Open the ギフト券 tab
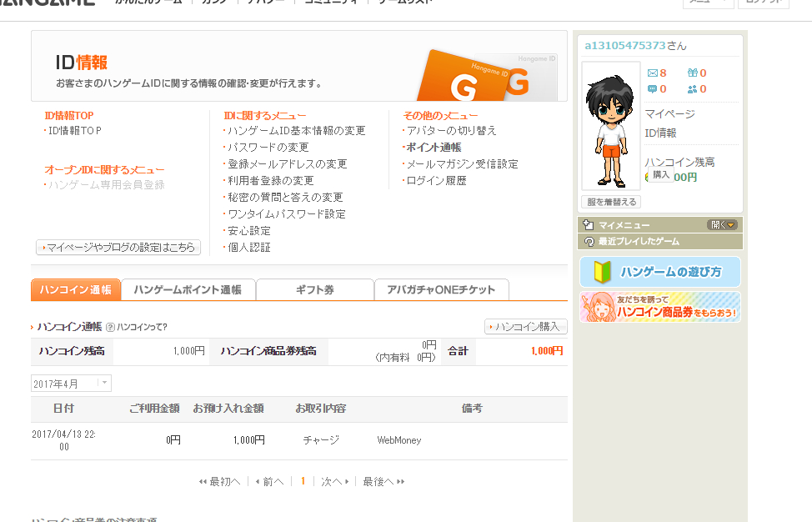The height and width of the screenshot is (522, 812). click(x=315, y=289)
